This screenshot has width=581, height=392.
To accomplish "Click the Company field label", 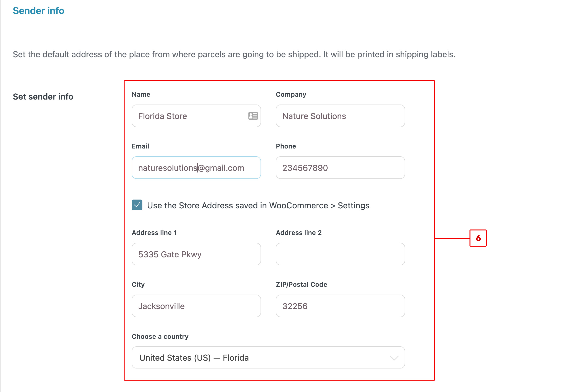I will click(x=291, y=95).
